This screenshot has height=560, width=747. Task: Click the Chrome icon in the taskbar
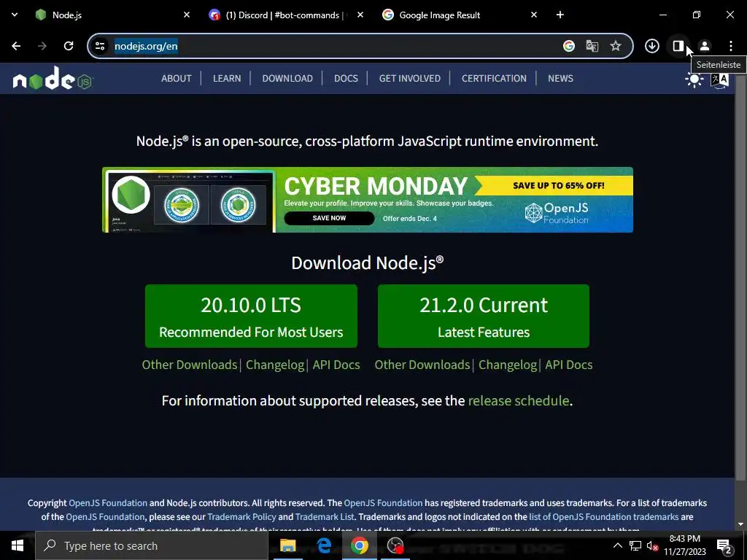coord(360,545)
